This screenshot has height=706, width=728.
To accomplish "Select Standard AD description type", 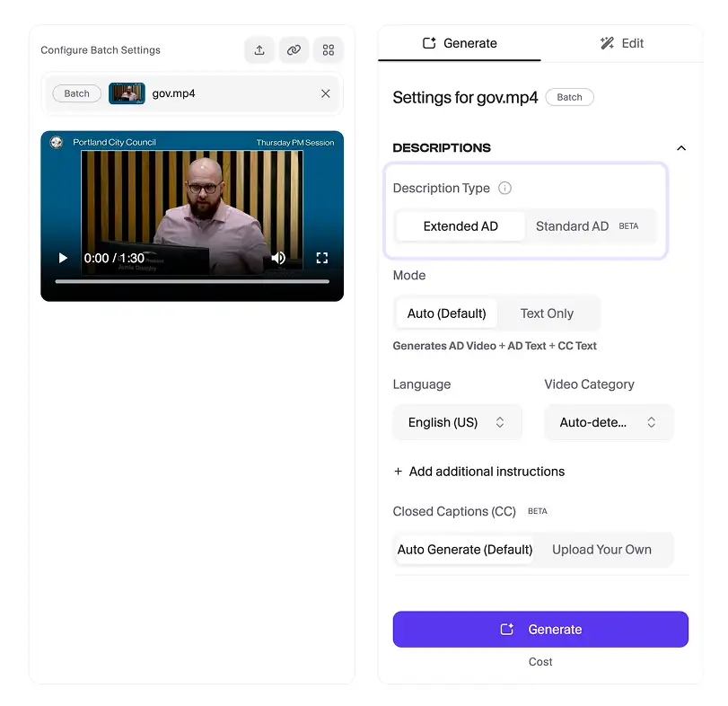I will click(x=572, y=225).
